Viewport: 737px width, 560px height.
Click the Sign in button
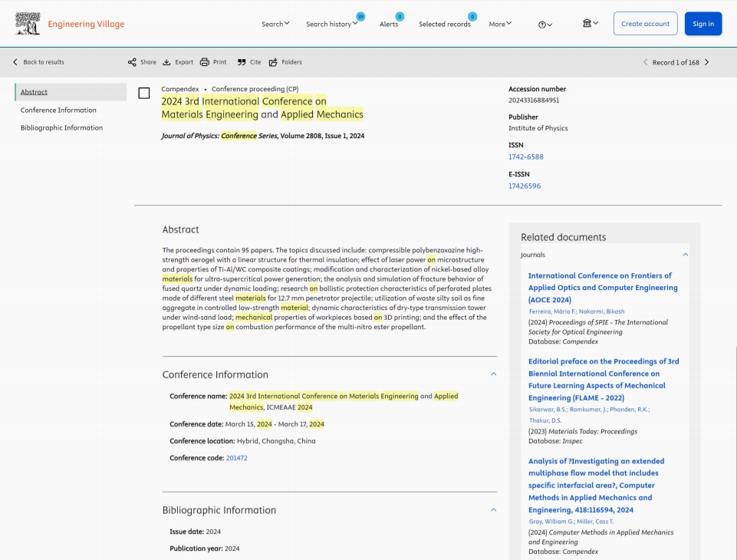click(x=703, y=24)
